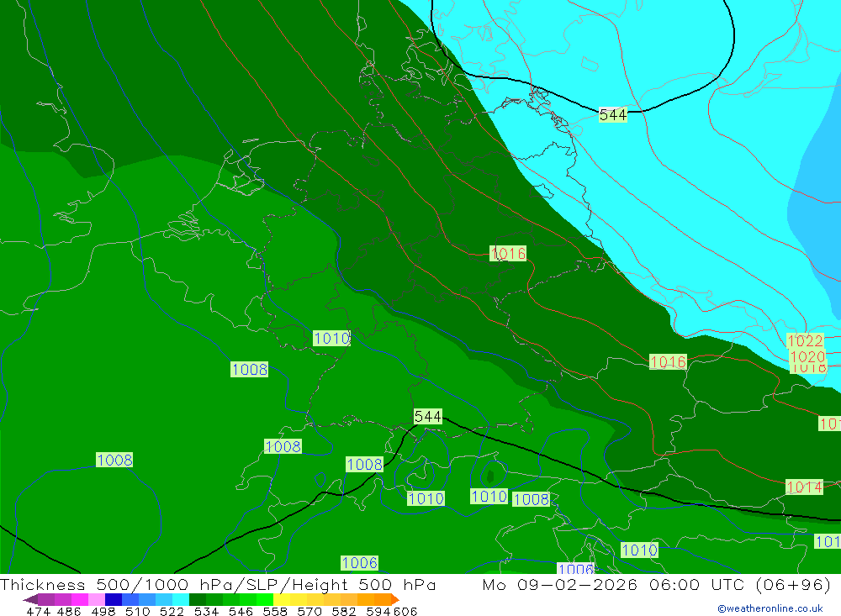Pick the lightest cyan swatch in the legend
The width and height of the screenshot is (841, 616).
click(181, 599)
